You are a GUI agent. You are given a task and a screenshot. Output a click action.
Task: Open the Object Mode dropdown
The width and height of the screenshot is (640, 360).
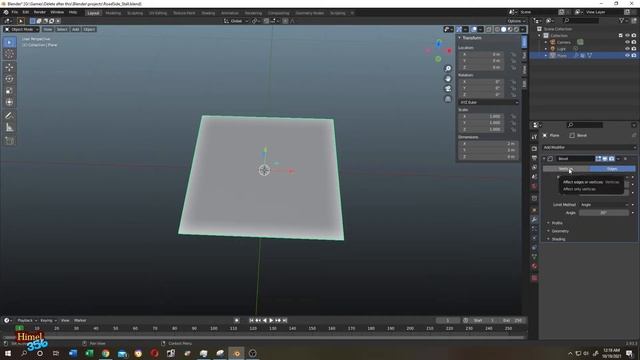click(22, 29)
